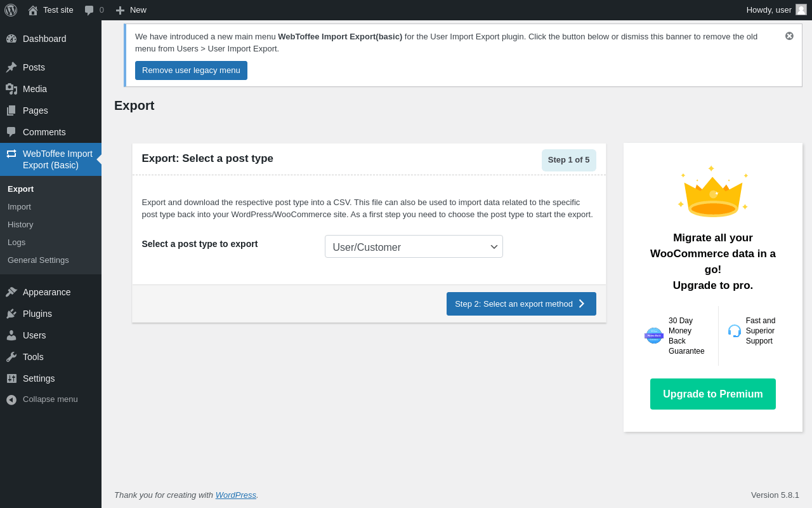Image resolution: width=812 pixels, height=508 pixels.
Task: Open the Import submenu item
Action: pos(19,207)
